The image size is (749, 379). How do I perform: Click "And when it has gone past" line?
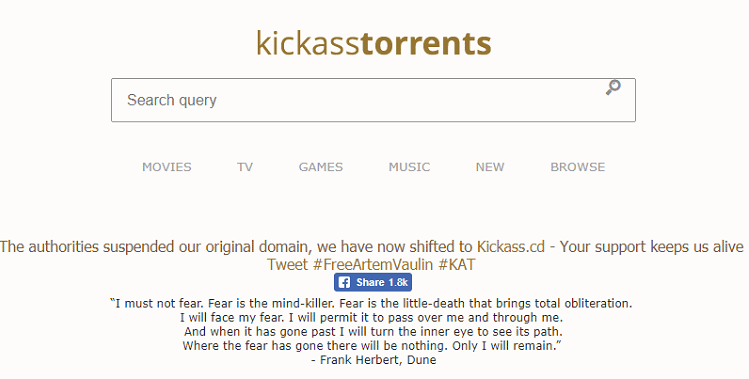pyautogui.click(x=373, y=331)
